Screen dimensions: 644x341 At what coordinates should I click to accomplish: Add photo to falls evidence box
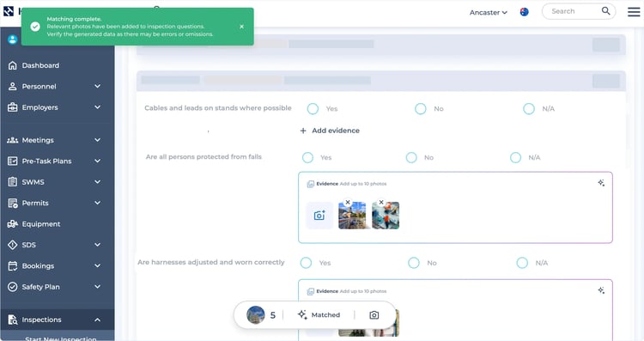coord(319,216)
